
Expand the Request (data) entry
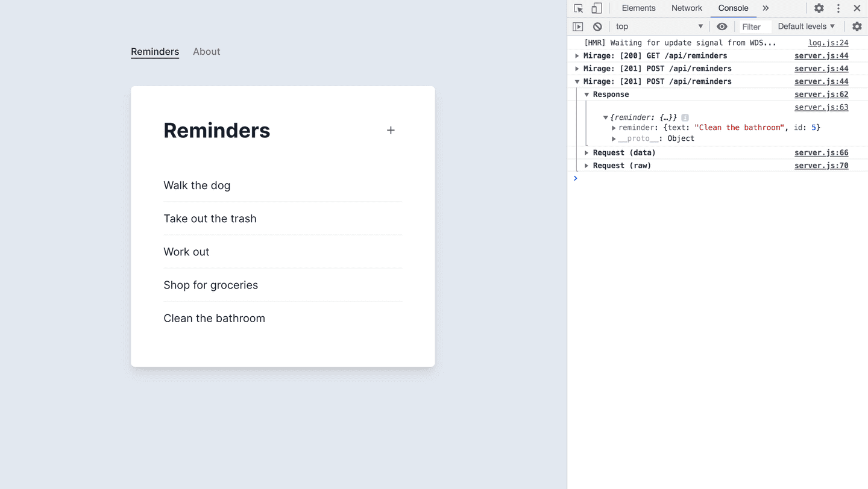tap(586, 152)
